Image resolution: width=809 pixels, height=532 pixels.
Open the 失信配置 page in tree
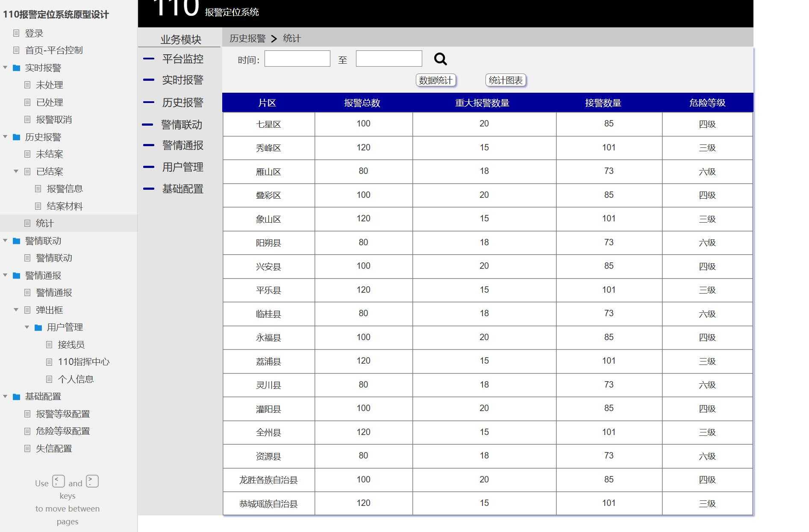click(x=54, y=449)
